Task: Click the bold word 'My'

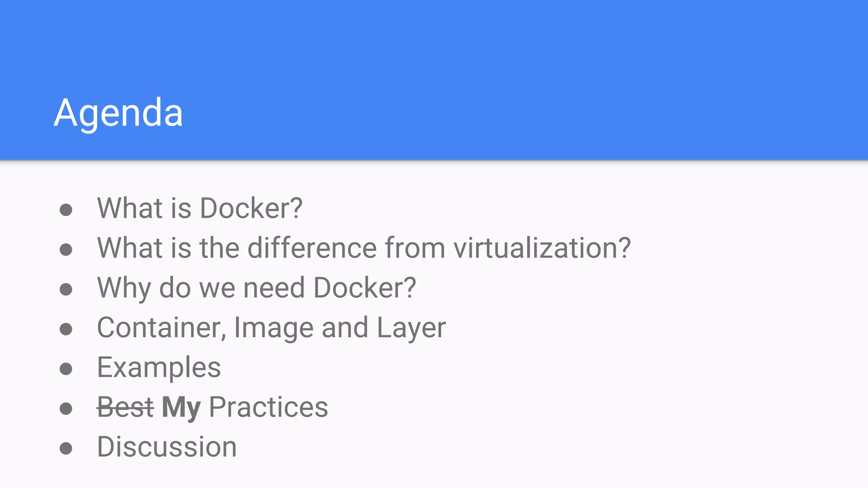Action: pyautogui.click(x=181, y=408)
